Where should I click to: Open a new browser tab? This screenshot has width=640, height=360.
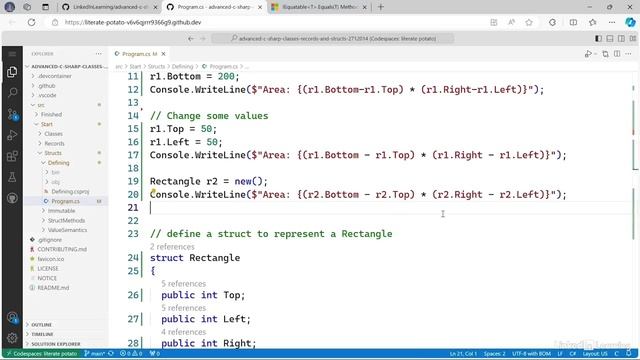pos(380,7)
